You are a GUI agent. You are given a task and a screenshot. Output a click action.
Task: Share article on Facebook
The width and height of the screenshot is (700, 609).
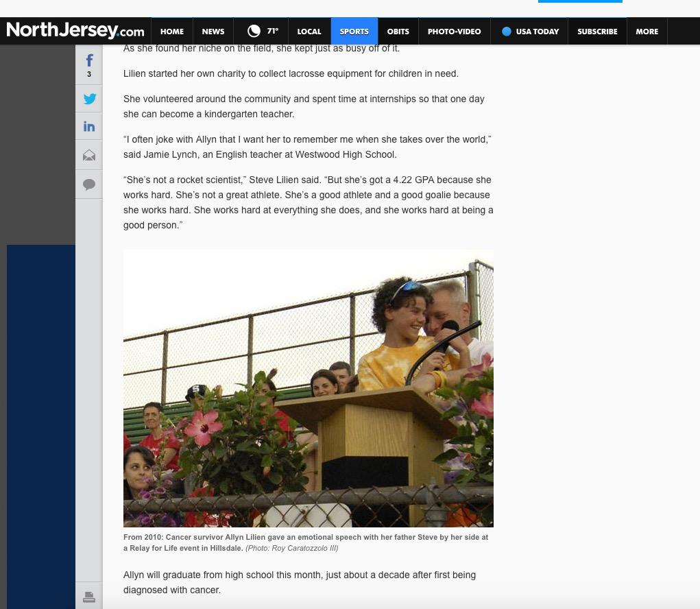tap(89, 62)
